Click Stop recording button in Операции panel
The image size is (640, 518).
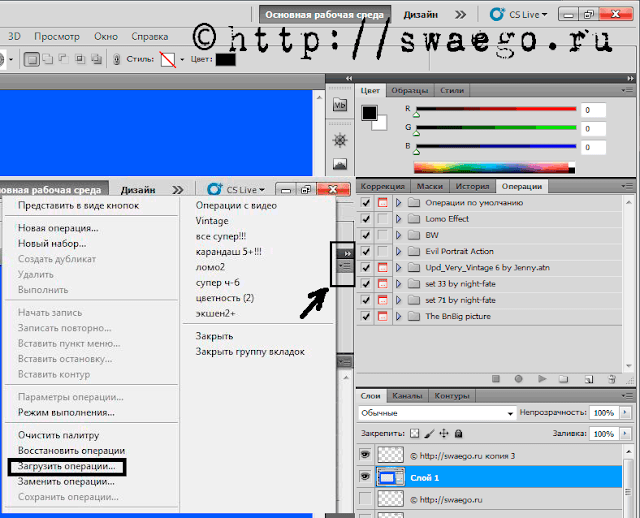[496, 379]
